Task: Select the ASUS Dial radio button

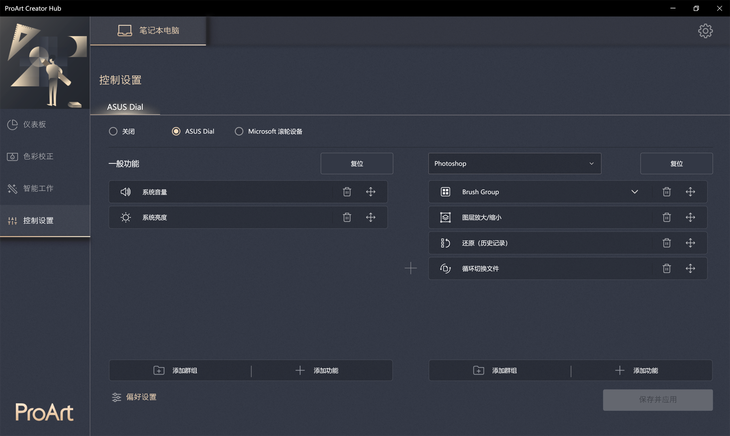Action: point(177,131)
